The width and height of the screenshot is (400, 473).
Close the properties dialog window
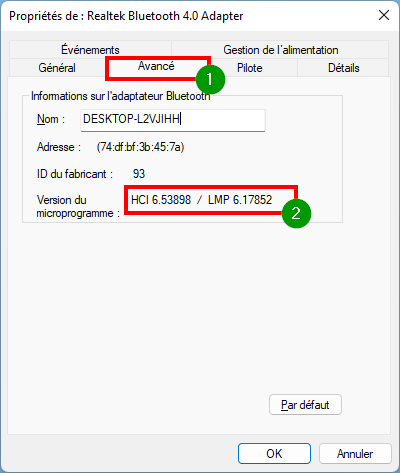click(384, 15)
